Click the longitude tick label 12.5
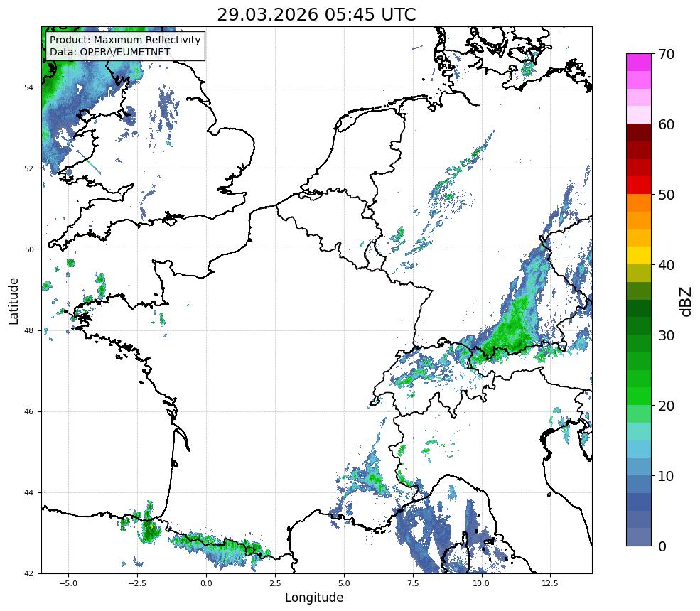Viewport: 700px width, 611px height. tap(550, 583)
